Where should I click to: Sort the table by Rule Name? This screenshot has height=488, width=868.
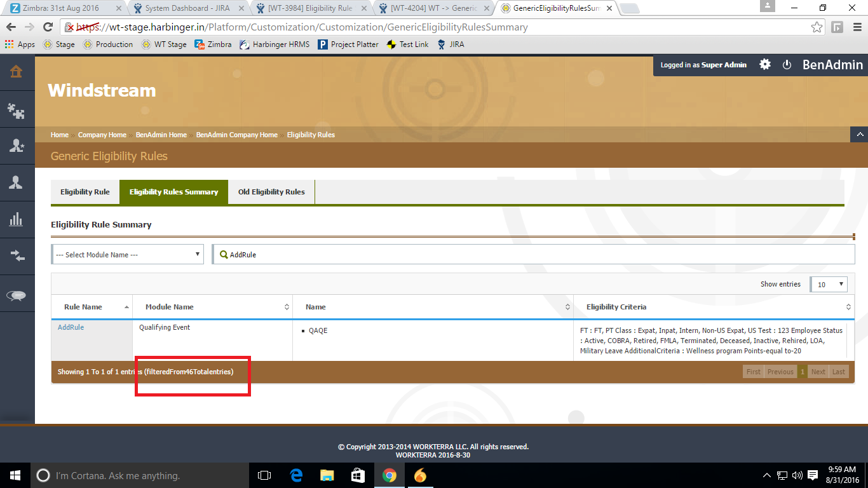(x=92, y=307)
